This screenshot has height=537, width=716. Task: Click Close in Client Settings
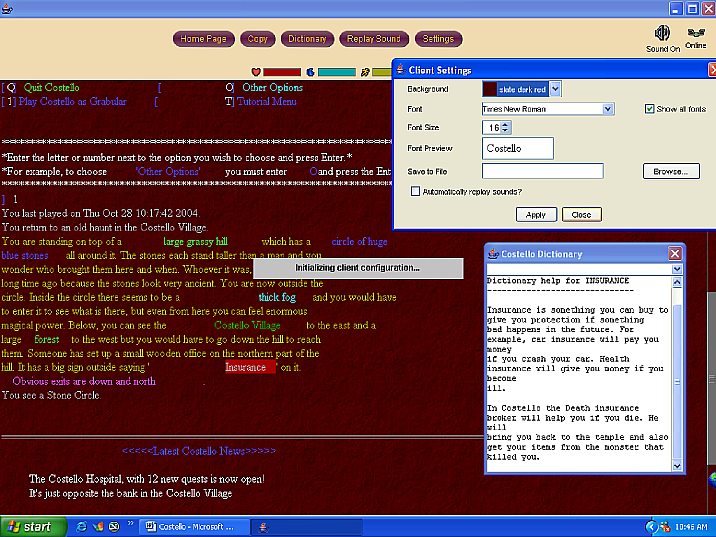coord(582,215)
